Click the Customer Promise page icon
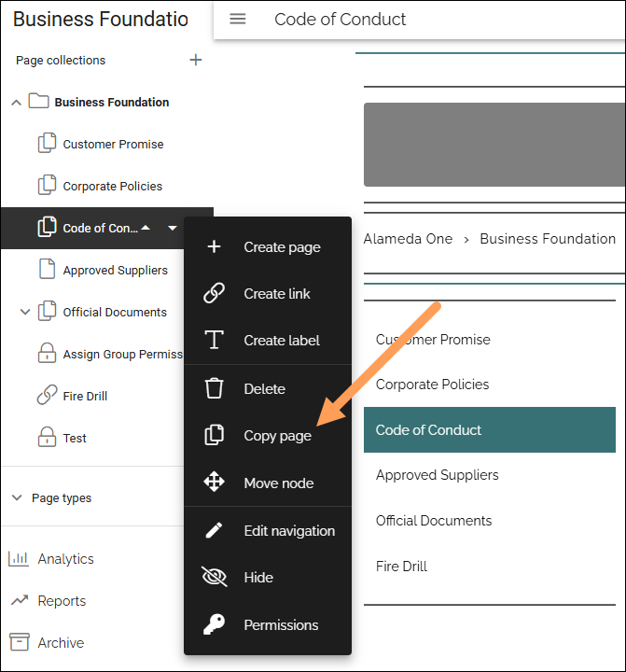 (x=47, y=143)
